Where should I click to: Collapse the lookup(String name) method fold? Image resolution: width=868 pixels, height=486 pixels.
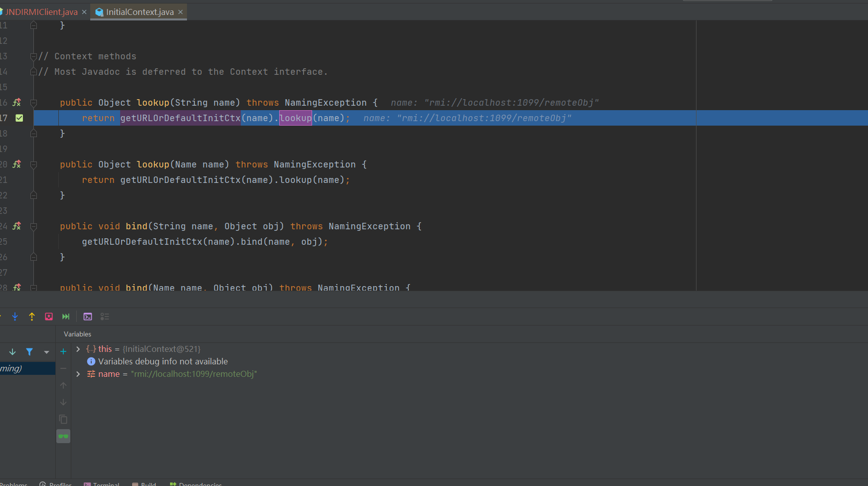(34, 103)
